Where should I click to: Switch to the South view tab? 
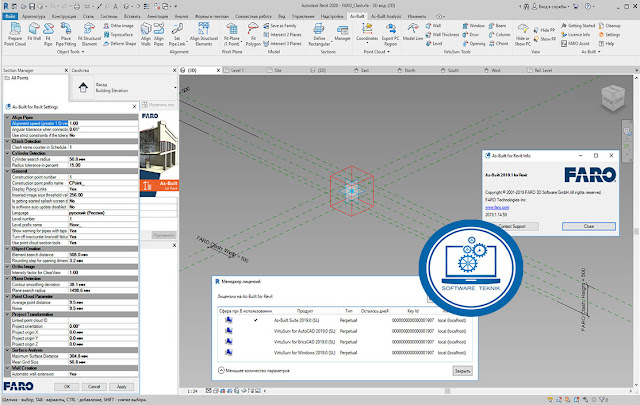[453, 70]
